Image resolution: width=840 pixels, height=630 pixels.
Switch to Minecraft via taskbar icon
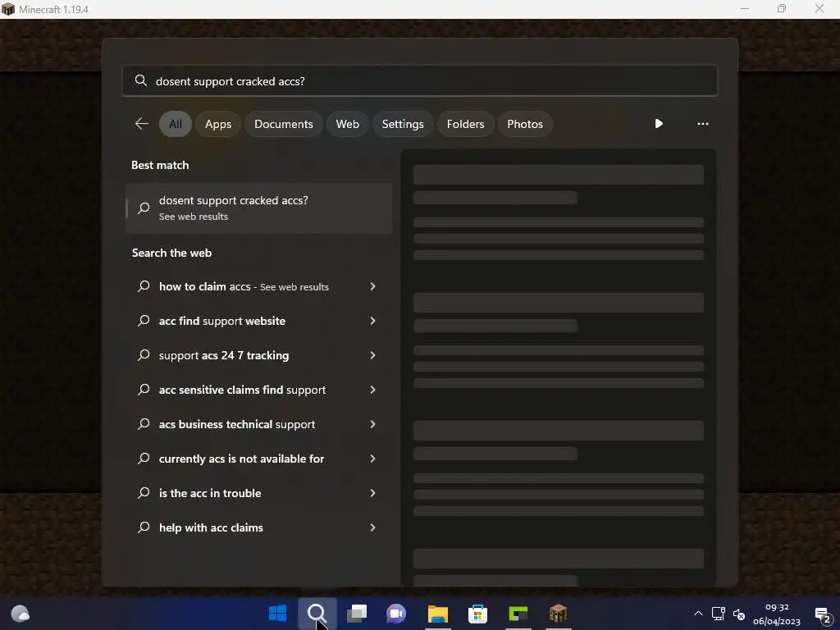pyautogui.click(x=558, y=614)
